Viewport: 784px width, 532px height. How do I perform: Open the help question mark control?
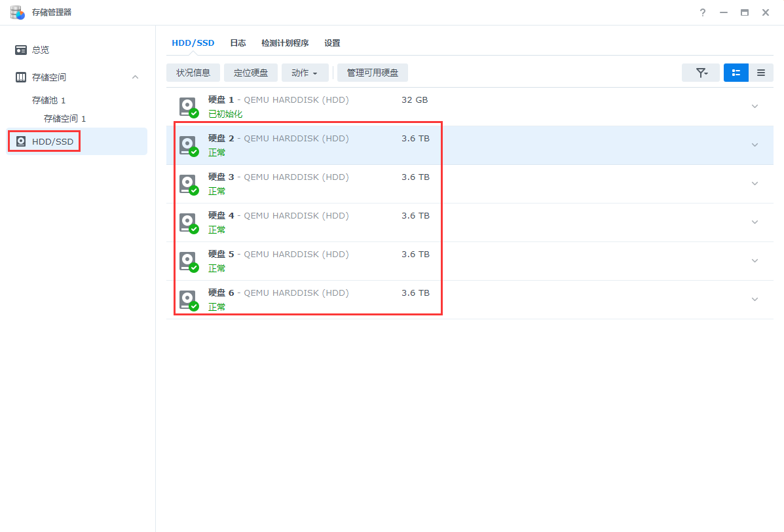tap(702, 12)
